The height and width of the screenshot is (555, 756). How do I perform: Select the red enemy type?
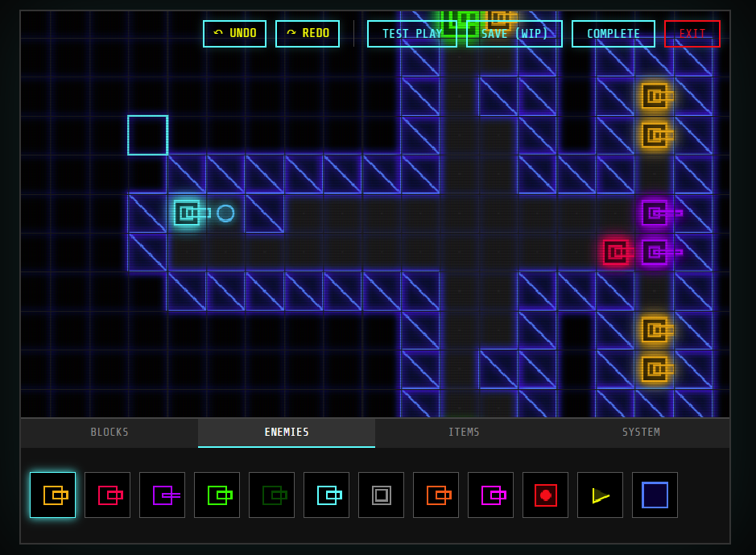pos(107,495)
